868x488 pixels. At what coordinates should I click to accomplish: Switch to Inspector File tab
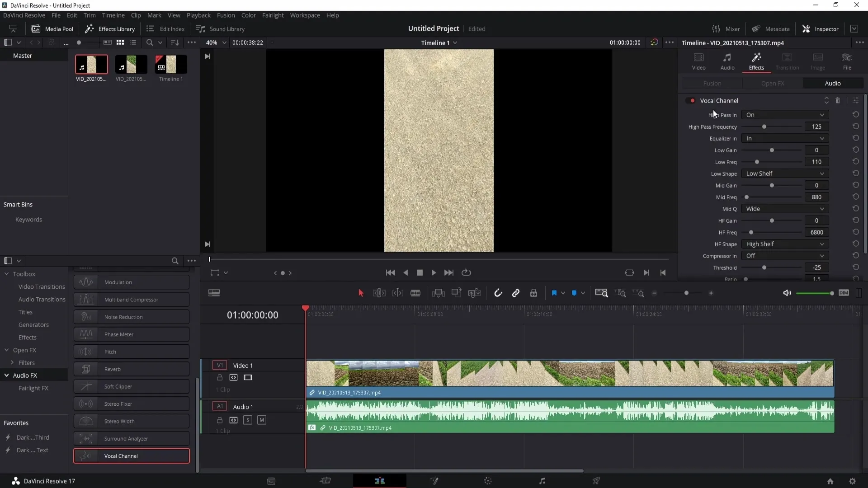847,61
